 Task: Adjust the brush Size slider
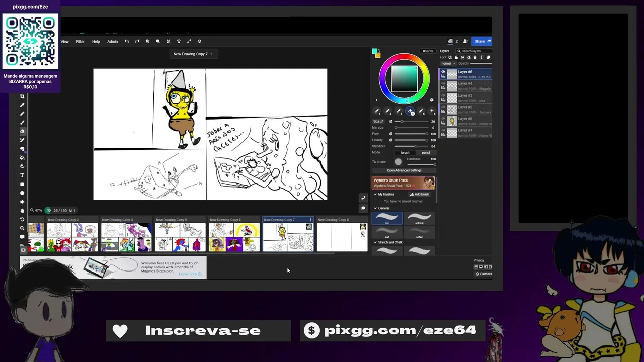tap(411, 121)
